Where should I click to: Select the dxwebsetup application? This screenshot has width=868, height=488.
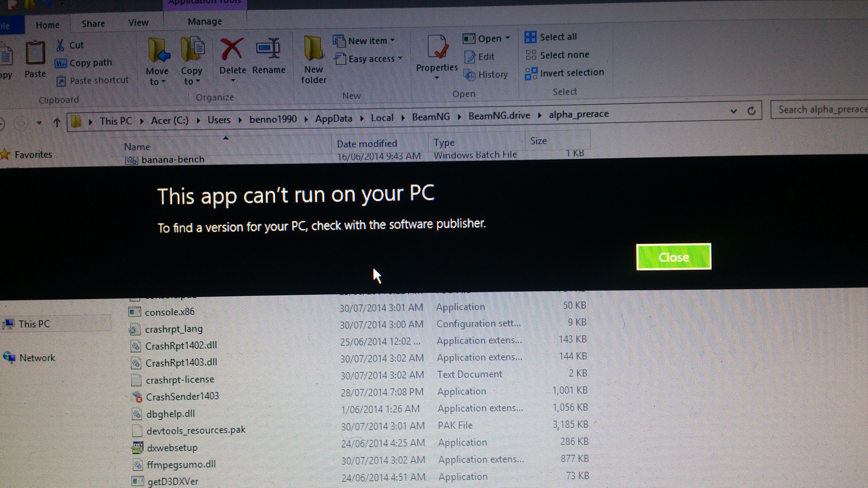coord(172,448)
